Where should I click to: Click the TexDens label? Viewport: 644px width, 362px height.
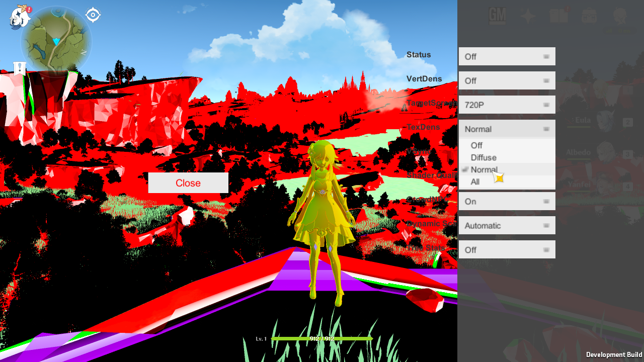[x=423, y=127]
